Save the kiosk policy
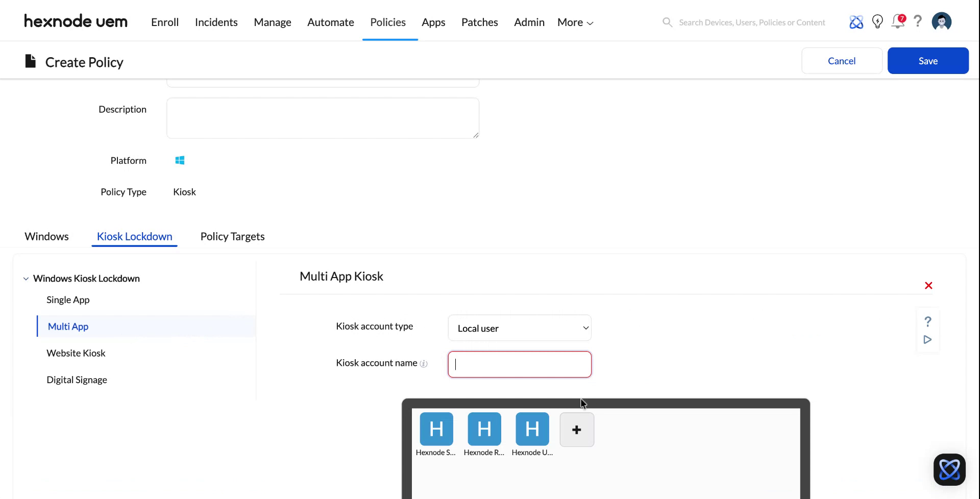The width and height of the screenshot is (980, 499). [928, 60]
